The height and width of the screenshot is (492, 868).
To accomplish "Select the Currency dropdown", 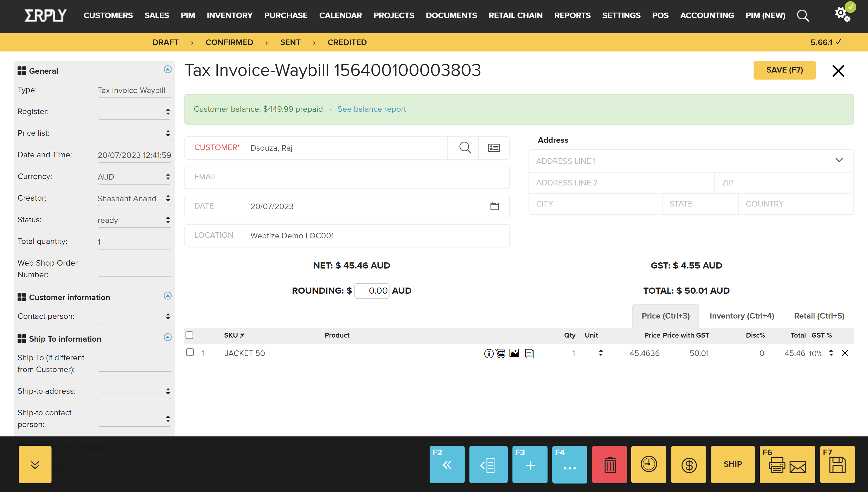I will pyautogui.click(x=133, y=176).
